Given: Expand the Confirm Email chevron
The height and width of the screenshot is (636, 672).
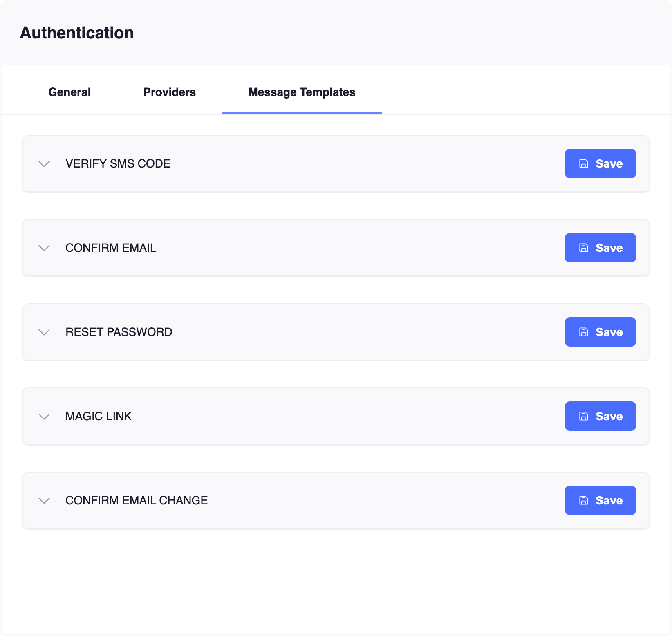Looking at the screenshot, I should (44, 248).
